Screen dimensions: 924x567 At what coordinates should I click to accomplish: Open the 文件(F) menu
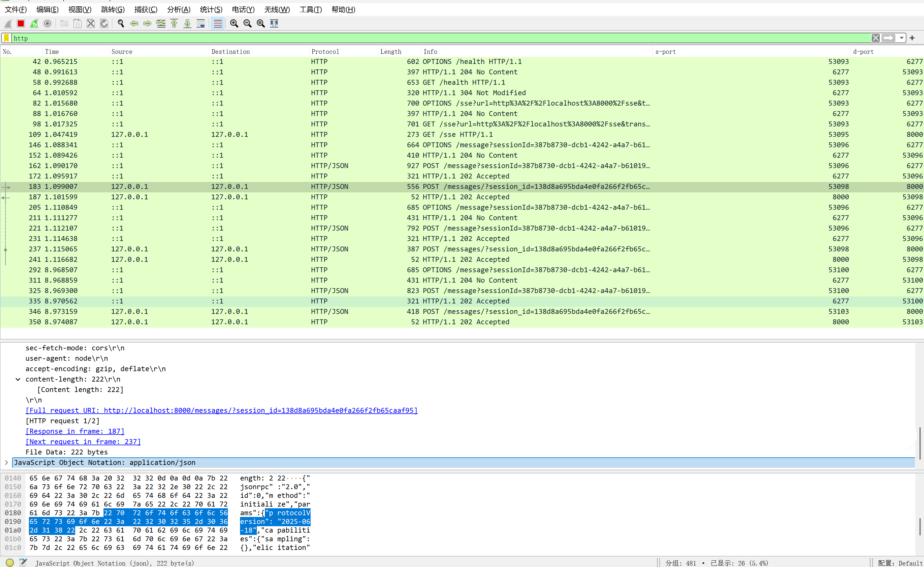point(16,9)
